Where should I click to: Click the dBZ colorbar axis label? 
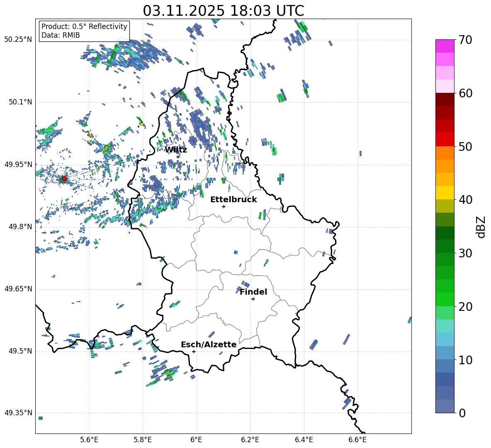[x=481, y=227]
